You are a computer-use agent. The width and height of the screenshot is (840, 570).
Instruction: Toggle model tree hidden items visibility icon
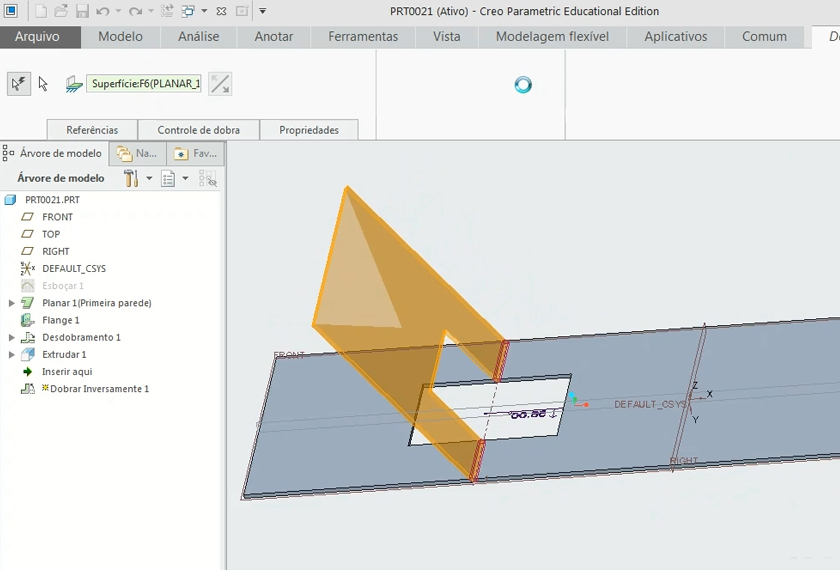[x=207, y=178]
